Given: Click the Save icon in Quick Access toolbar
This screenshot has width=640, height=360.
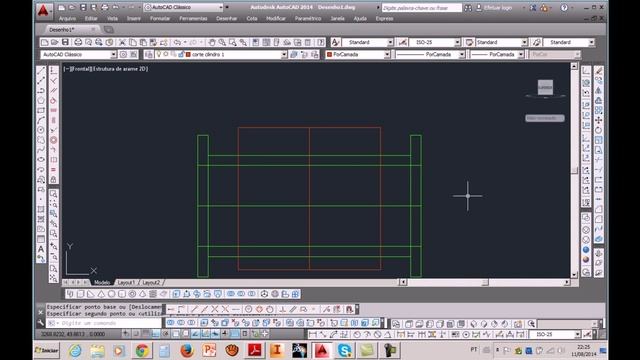Looking at the screenshot, I should coord(83,7).
